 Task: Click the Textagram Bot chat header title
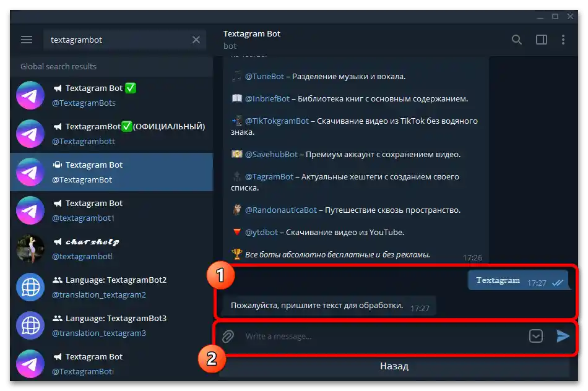pyautogui.click(x=252, y=34)
